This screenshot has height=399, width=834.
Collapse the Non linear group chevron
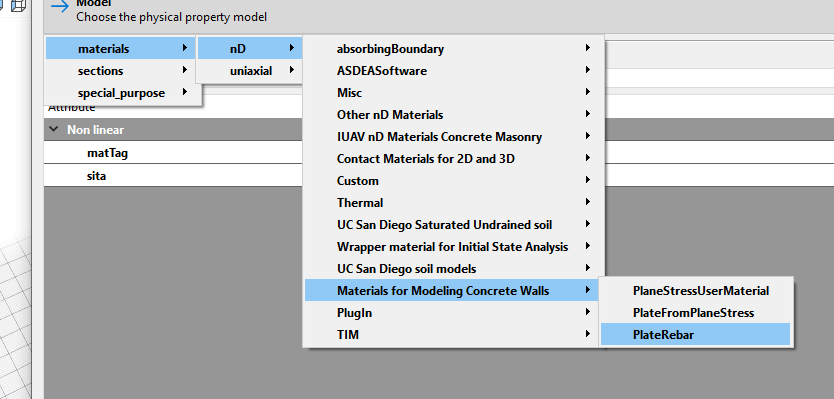point(54,129)
